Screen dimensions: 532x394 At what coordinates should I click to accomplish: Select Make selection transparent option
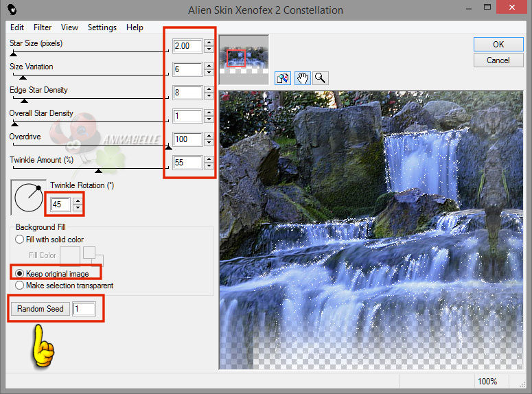(x=20, y=286)
